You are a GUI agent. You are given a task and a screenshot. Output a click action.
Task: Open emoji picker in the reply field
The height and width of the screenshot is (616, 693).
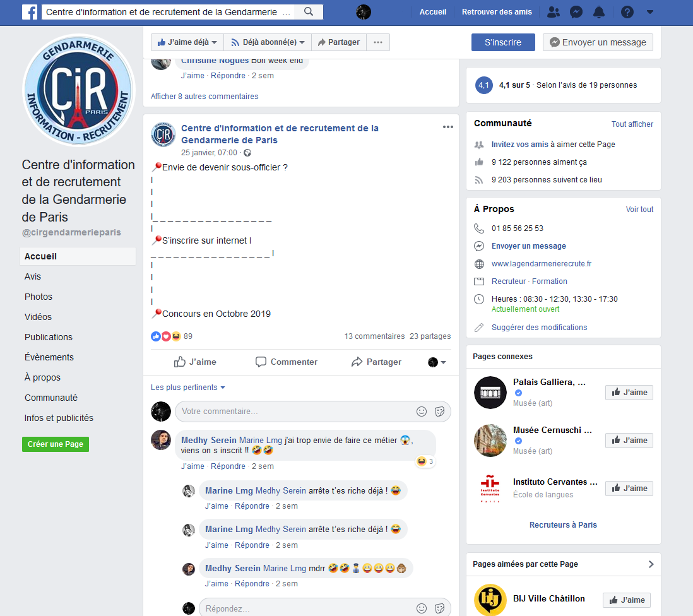pyautogui.click(x=422, y=608)
